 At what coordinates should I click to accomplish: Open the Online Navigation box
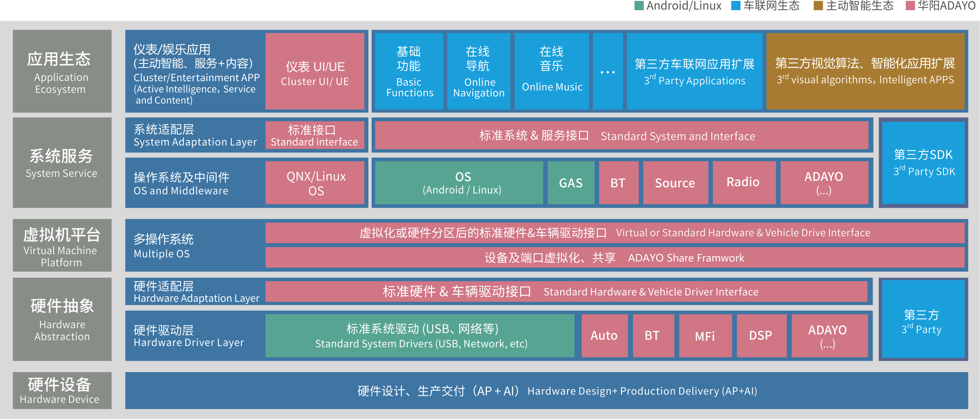(478, 72)
